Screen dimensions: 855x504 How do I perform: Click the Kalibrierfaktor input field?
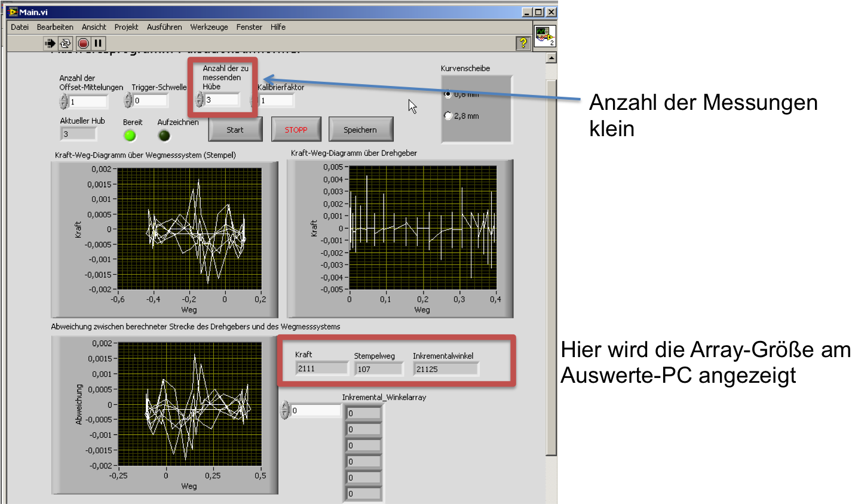pyautogui.click(x=277, y=100)
